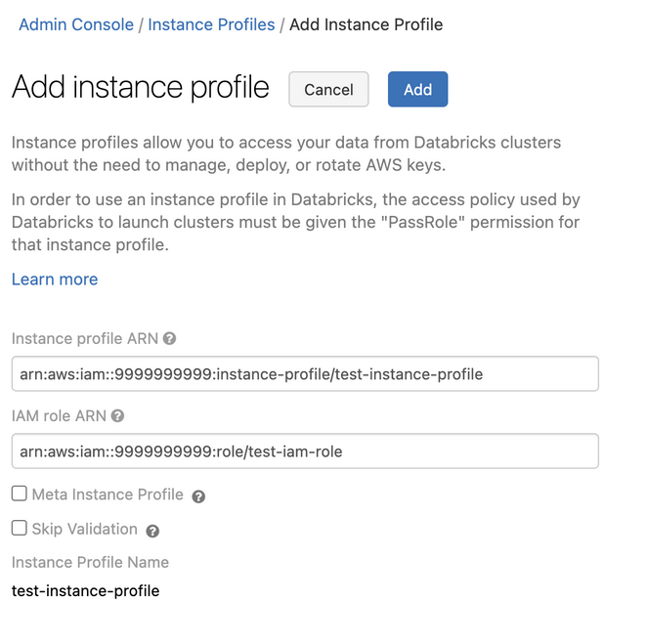The width and height of the screenshot is (647, 644).
Task: Show help for Meta Instance Profile
Action: pyautogui.click(x=198, y=496)
